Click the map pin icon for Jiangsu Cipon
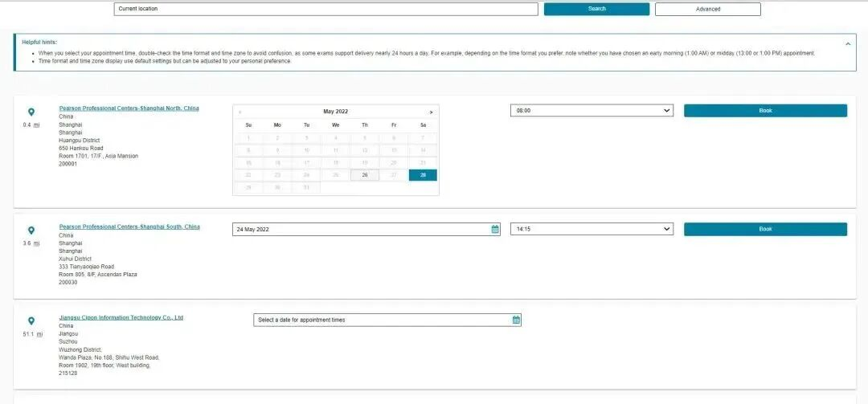 [31, 321]
